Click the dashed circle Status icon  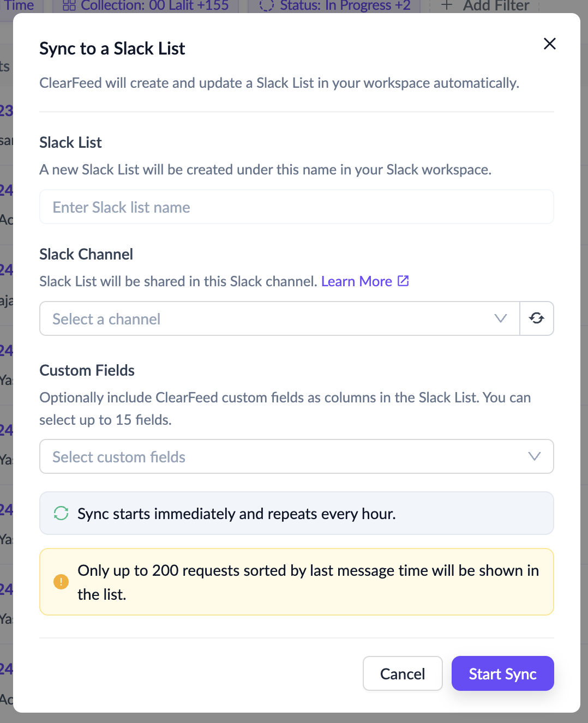[266, 5]
